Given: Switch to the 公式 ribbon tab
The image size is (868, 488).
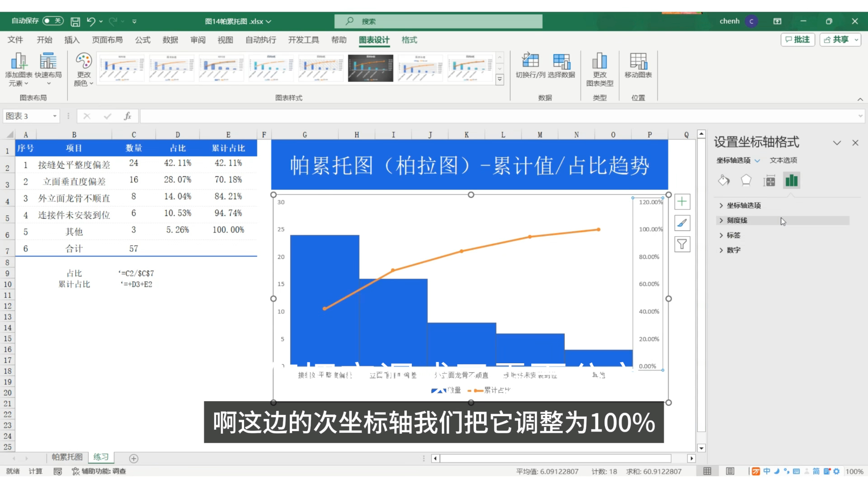Looking at the screenshot, I should pyautogui.click(x=142, y=40).
